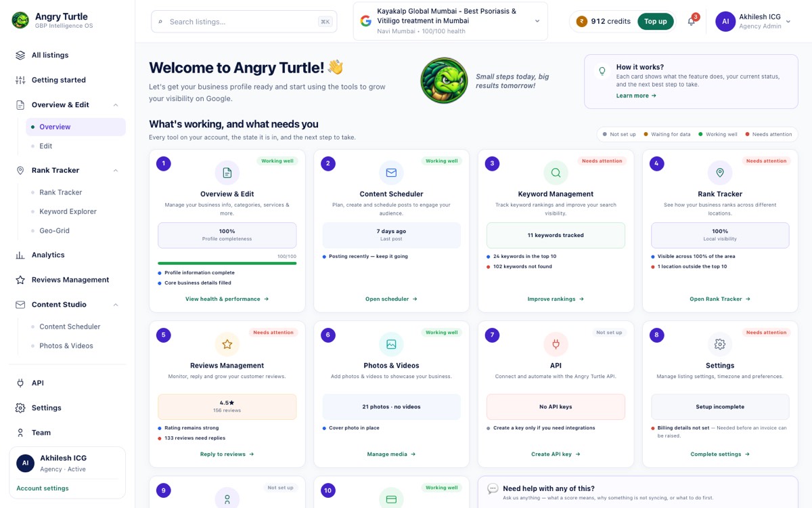Click the Rank Tracker card location pin icon
The width and height of the screenshot is (812, 508).
tap(720, 173)
